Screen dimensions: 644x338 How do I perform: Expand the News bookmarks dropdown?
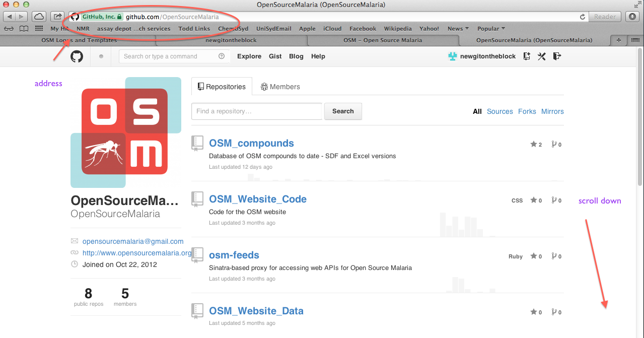click(458, 29)
